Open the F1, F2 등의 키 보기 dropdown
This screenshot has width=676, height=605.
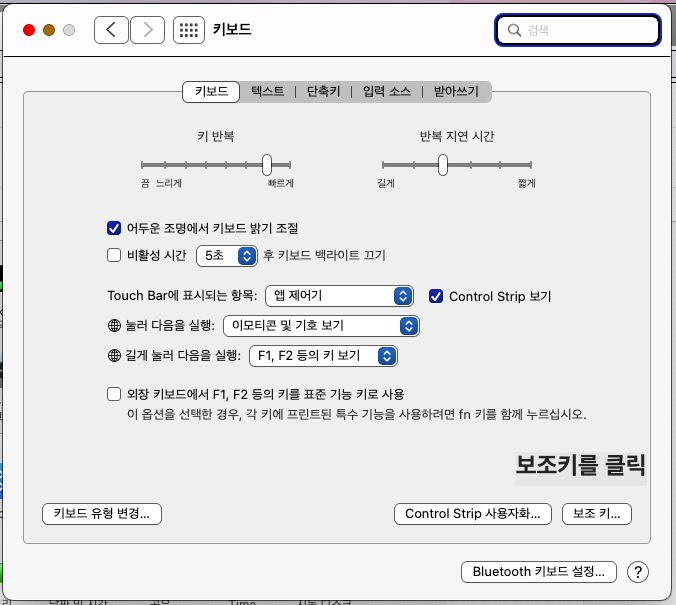[323, 356]
